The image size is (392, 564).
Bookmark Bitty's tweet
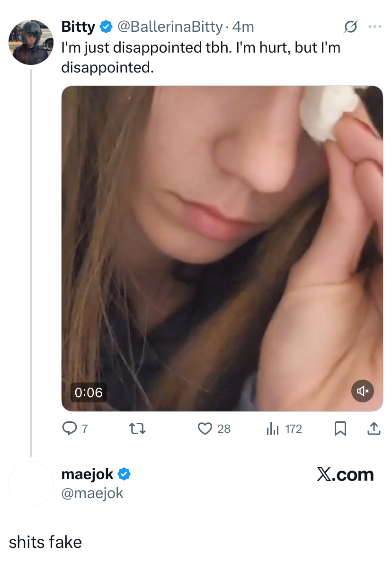339,429
